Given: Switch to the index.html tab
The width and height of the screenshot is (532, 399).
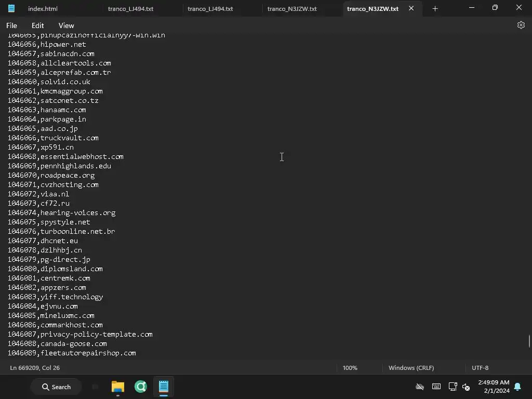Looking at the screenshot, I should 43,9.
